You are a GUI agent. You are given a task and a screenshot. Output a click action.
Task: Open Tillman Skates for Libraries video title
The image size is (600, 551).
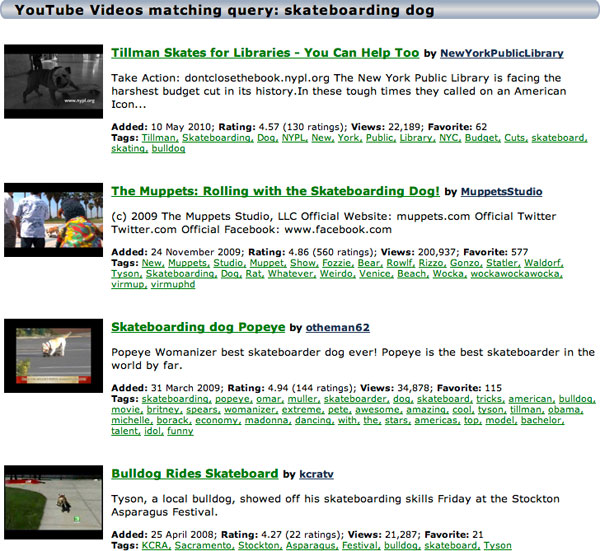(x=265, y=53)
